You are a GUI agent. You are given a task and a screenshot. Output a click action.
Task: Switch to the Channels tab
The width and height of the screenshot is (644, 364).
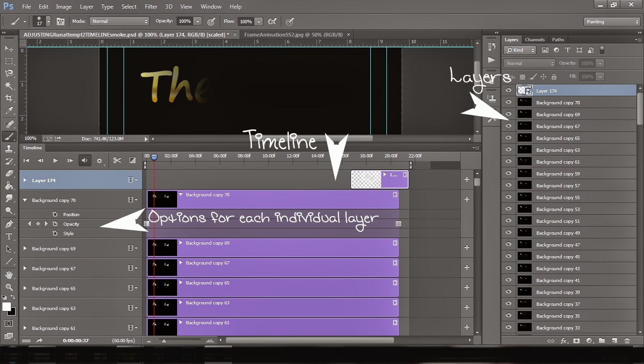(x=535, y=39)
